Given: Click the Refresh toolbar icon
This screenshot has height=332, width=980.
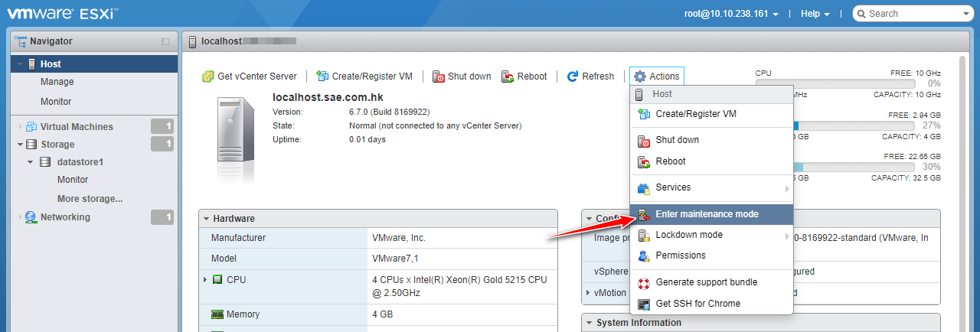Looking at the screenshot, I should (573, 76).
